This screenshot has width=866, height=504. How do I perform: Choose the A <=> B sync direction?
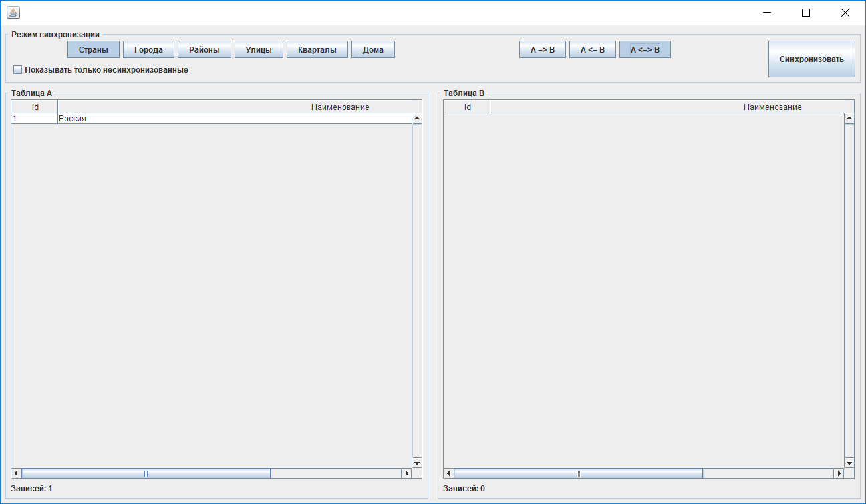[x=645, y=49]
